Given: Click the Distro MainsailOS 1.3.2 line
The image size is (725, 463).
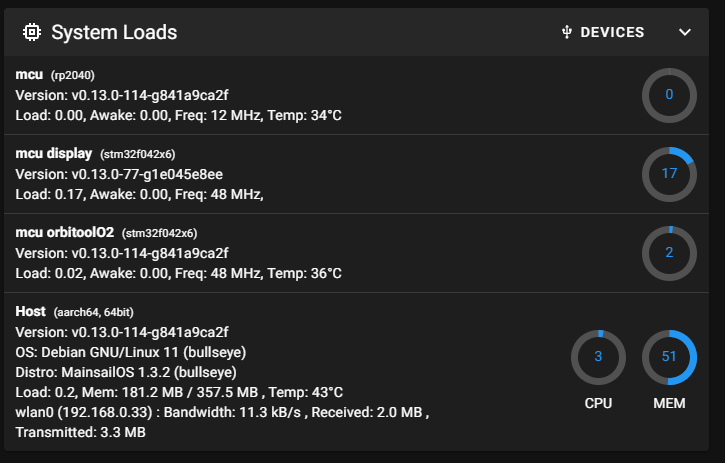Looking at the screenshot, I should 126,372.
